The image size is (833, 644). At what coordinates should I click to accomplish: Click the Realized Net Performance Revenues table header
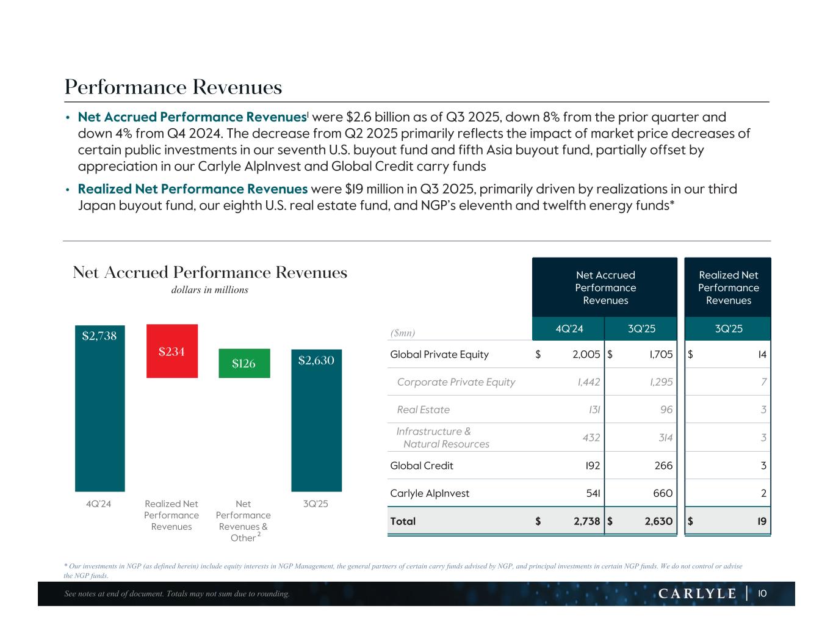(x=728, y=288)
